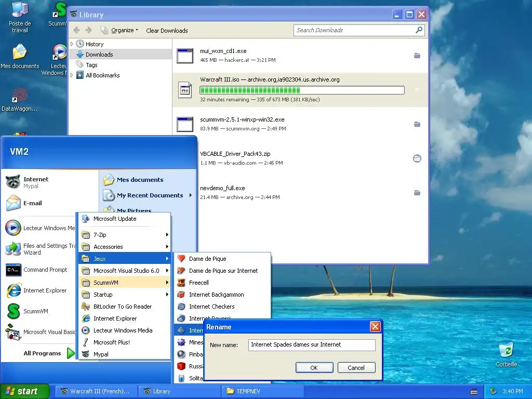Viewport: 532px width, 399px height.
Task: Open Microsoft Plus! entry
Action: tap(124, 342)
